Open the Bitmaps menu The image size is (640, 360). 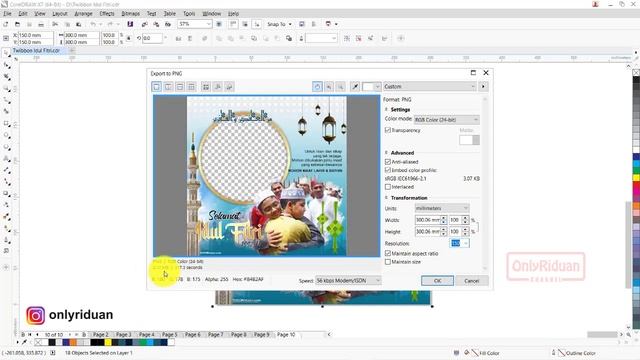click(x=131, y=13)
